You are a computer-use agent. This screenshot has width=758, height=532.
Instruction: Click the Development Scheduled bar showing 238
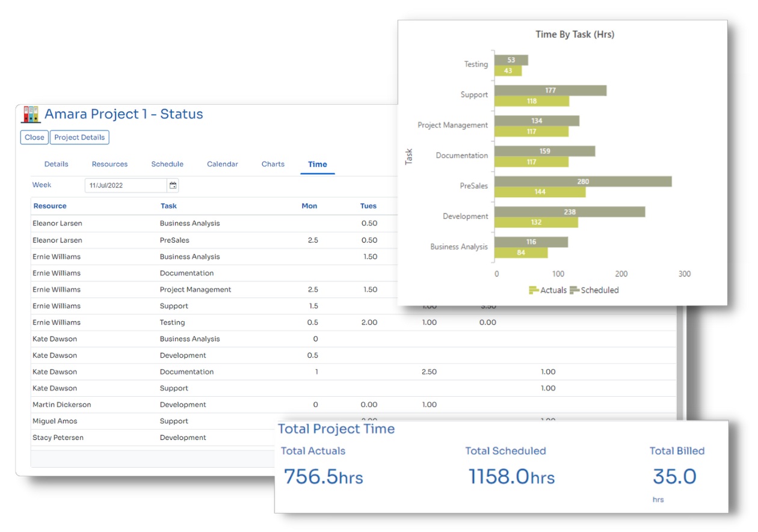tap(570, 212)
